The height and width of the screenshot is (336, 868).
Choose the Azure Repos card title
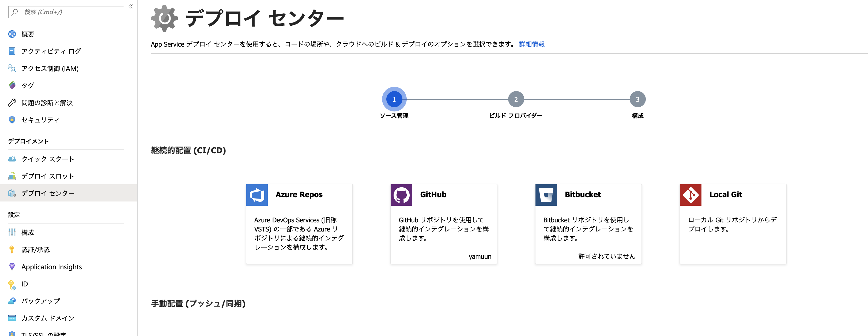click(x=299, y=195)
